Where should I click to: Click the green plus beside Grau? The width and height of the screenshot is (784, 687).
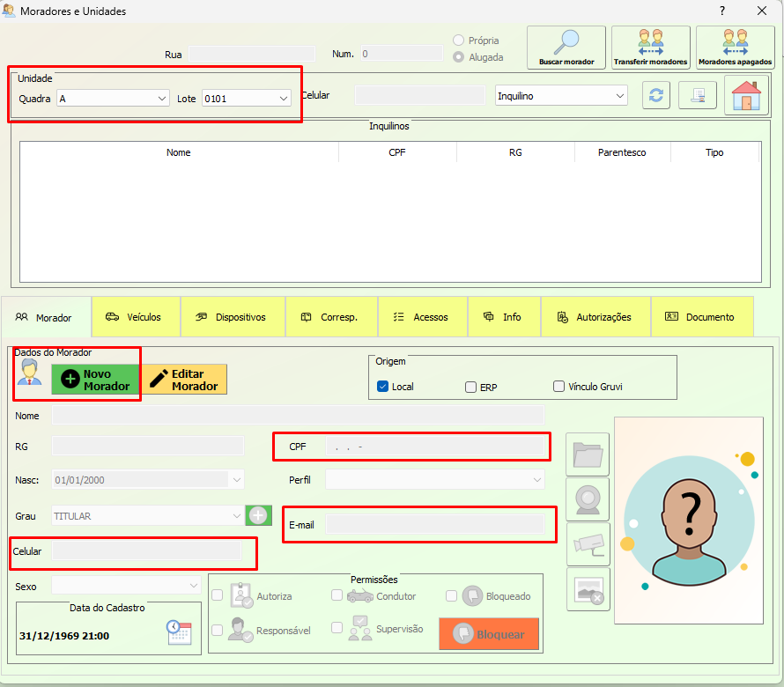tap(258, 515)
